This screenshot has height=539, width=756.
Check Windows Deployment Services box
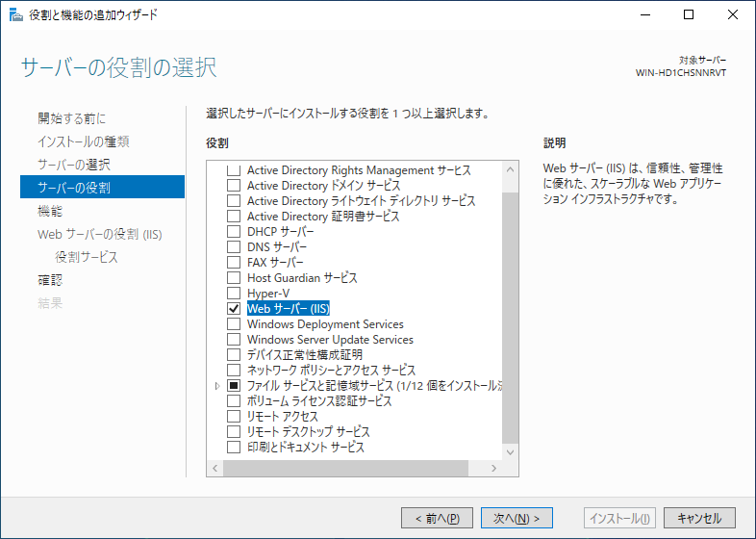[234, 323]
